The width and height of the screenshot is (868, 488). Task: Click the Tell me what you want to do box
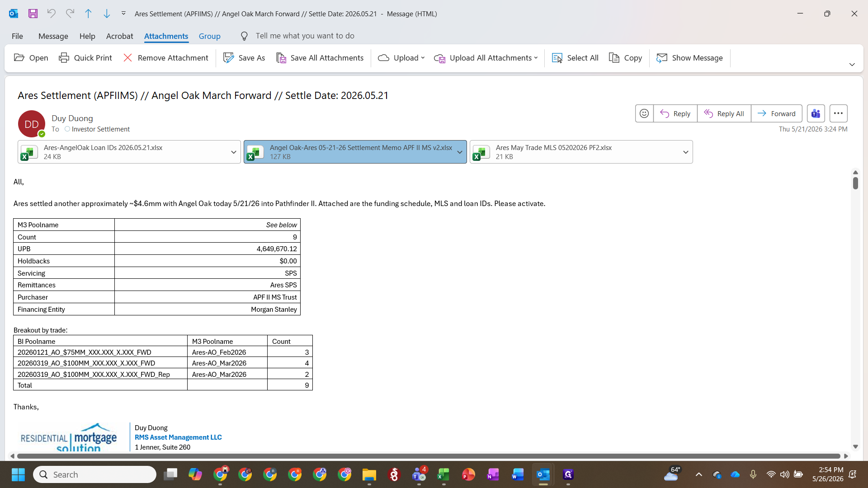[305, 36]
